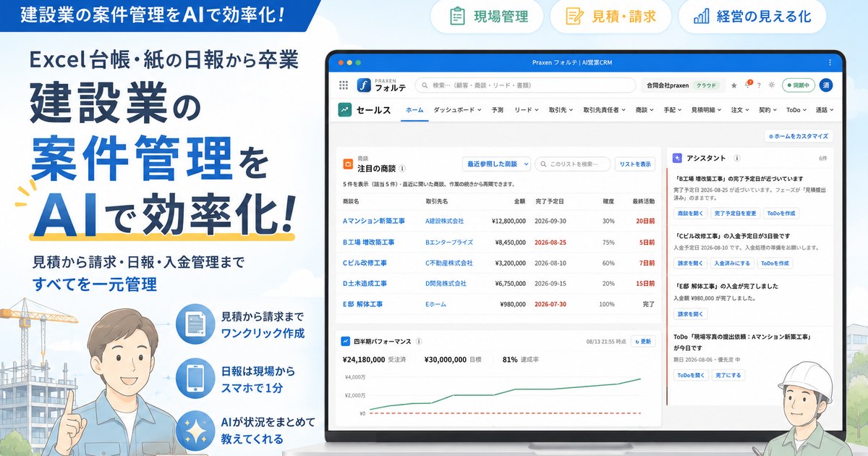Expand the ダッシュボード tab chevron

tap(480, 111)
